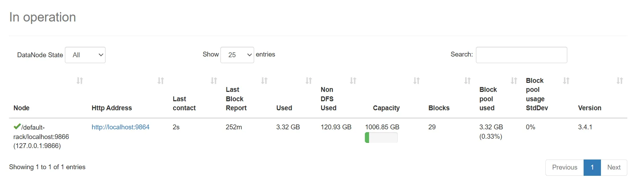Click sort icon for Node column

80,81
